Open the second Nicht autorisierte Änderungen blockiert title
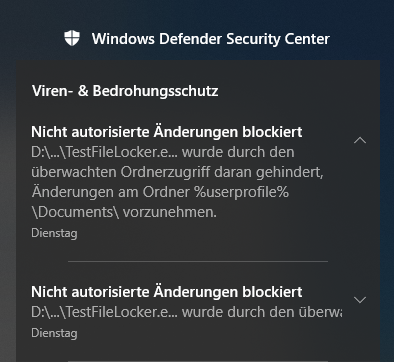The image size is (394, 362). click(x=167, y=292)
